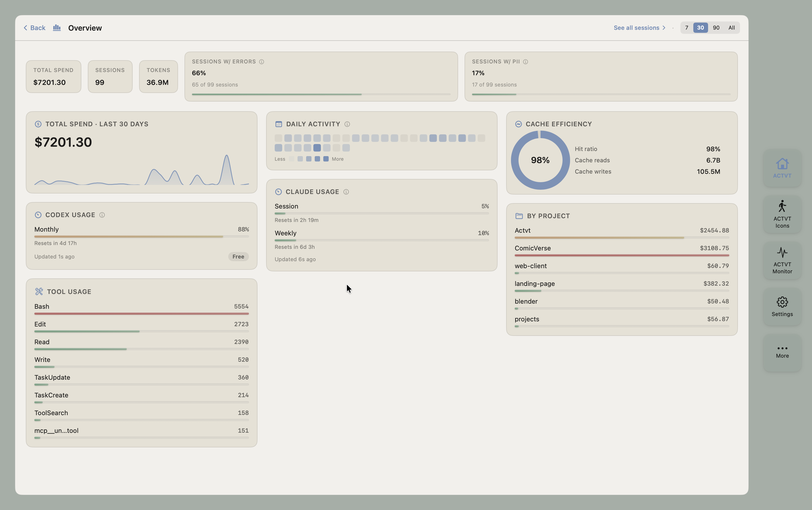Click the ToolSearch tool usage row
This screenshot has width=812, height=510.
[142, 416]
